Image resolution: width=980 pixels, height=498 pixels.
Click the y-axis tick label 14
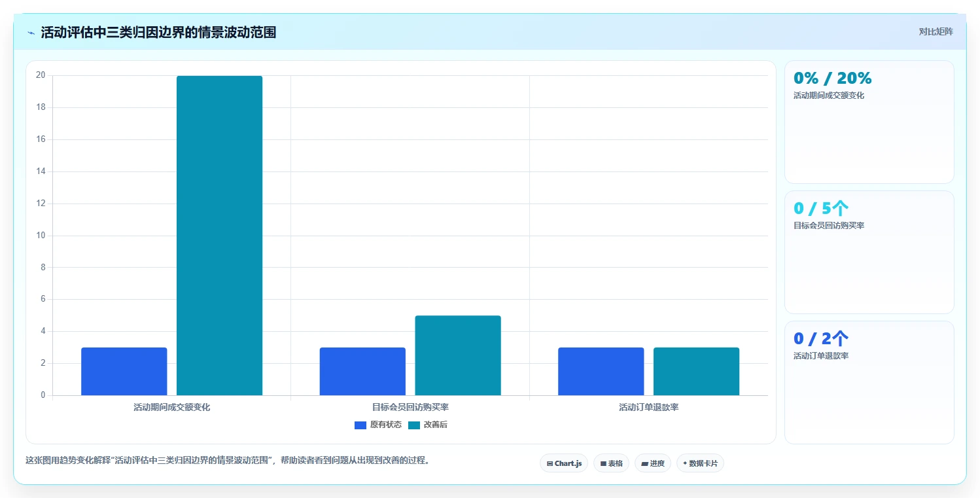click(x=41, y=171)
